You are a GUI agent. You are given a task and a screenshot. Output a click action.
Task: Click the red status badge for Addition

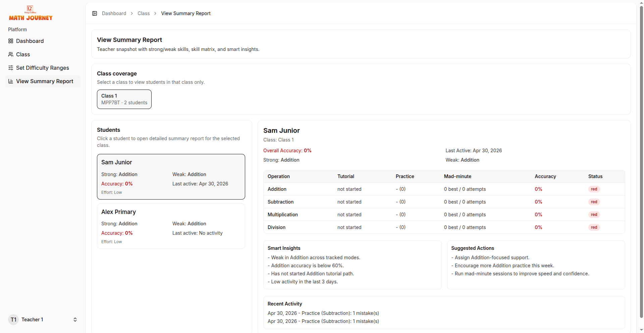[x=594, y=189]
